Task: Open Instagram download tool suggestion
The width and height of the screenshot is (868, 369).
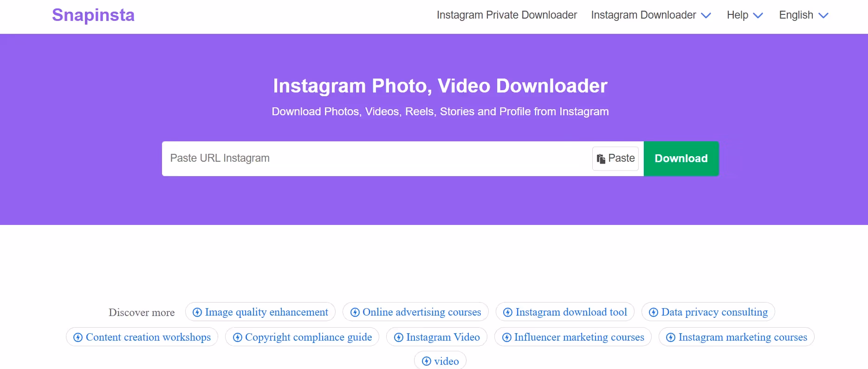Action: 565,312
